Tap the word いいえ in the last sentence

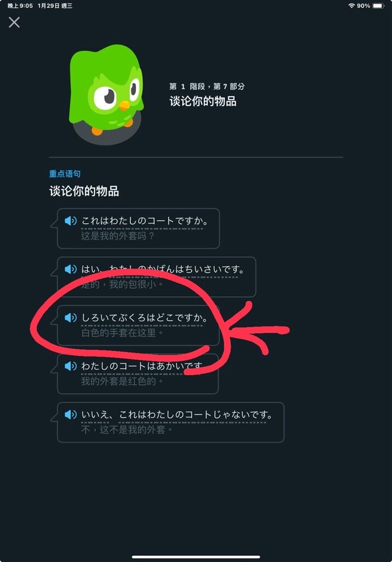[95, 414]
